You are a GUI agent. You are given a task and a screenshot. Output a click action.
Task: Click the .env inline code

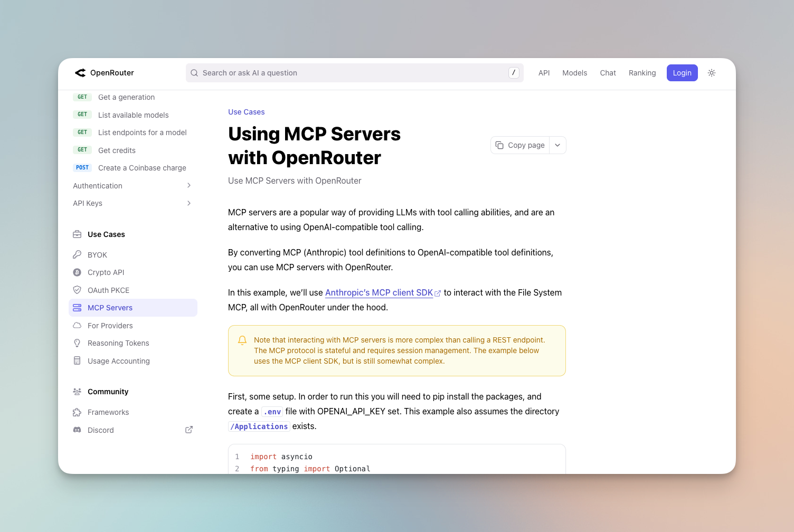pyautogui.click(x=272, y=412)
